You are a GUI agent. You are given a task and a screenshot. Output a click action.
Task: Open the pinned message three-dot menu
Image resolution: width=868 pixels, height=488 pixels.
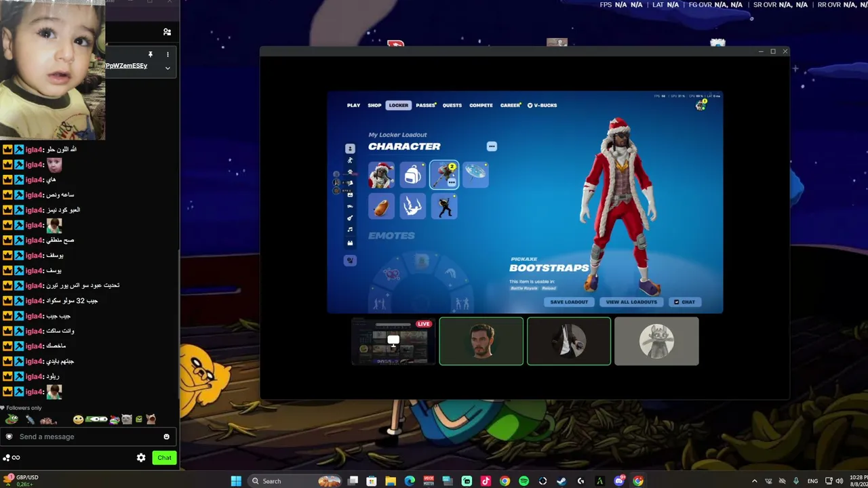(167, 54)
